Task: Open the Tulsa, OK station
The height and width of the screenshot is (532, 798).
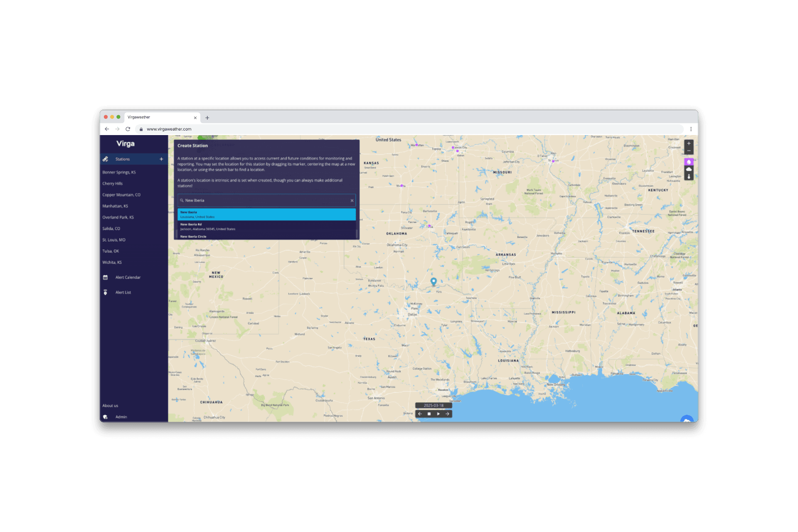Action: 111,251
